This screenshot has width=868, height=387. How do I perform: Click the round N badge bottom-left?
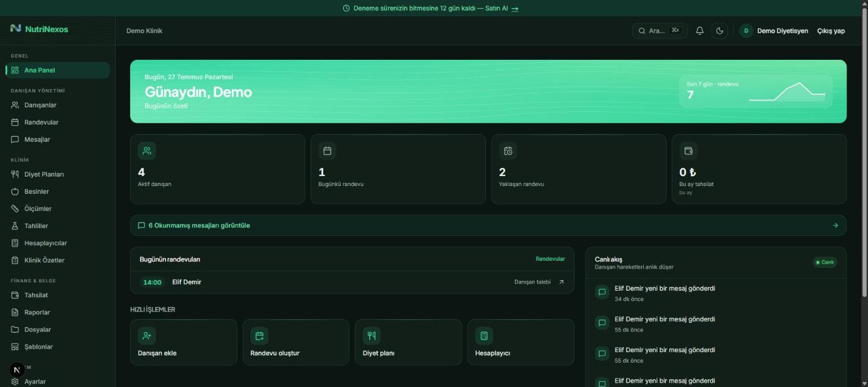coord(17,369)
